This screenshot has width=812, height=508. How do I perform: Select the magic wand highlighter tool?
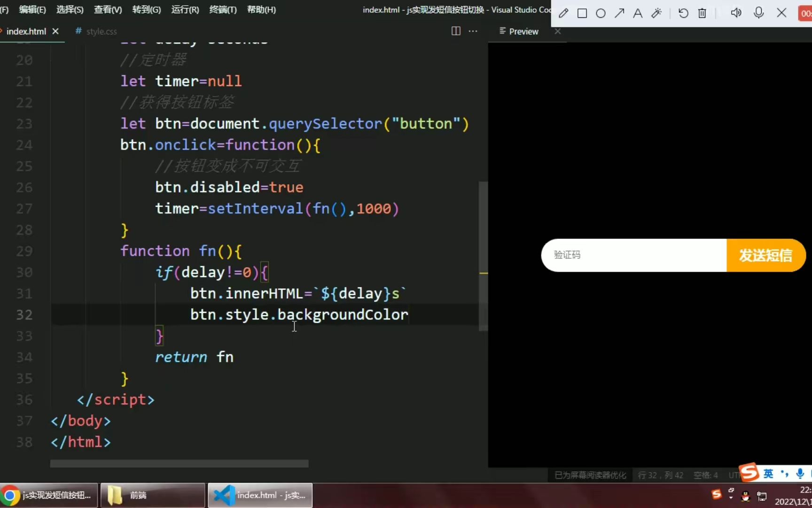point(656,13)
